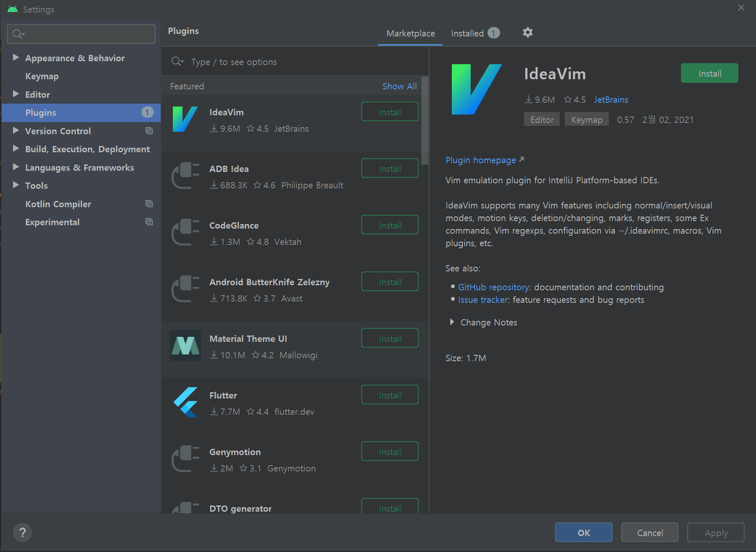756x552 pixels.
Task: Click the green Install button in details pane
Action: tap(709, 73)
